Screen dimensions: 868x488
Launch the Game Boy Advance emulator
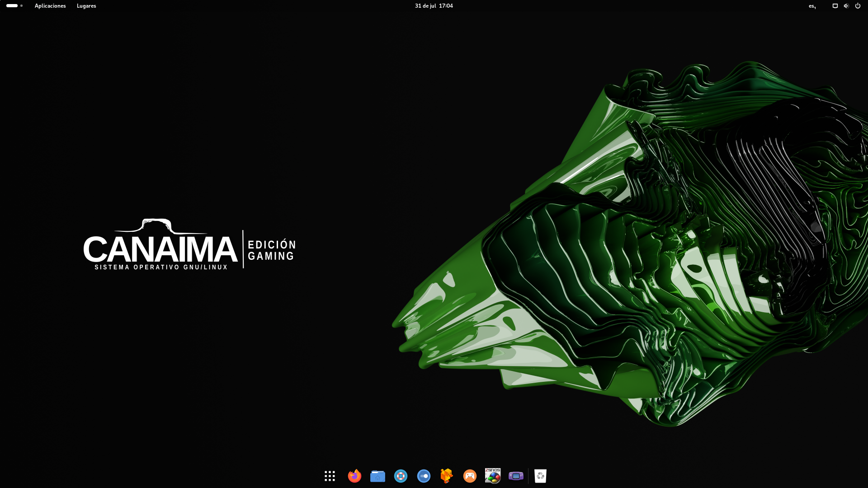point(516,476)
